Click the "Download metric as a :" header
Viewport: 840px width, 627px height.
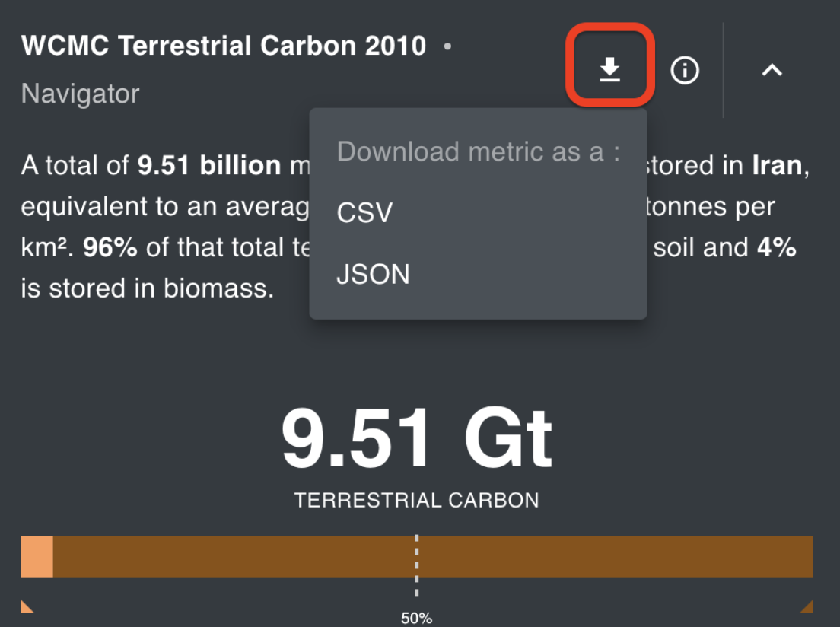[478, 151]
